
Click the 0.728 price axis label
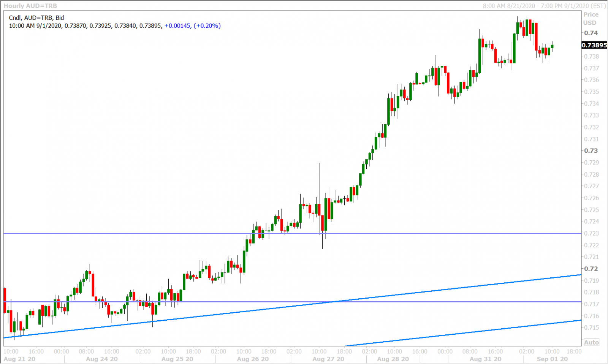point(592,174)
